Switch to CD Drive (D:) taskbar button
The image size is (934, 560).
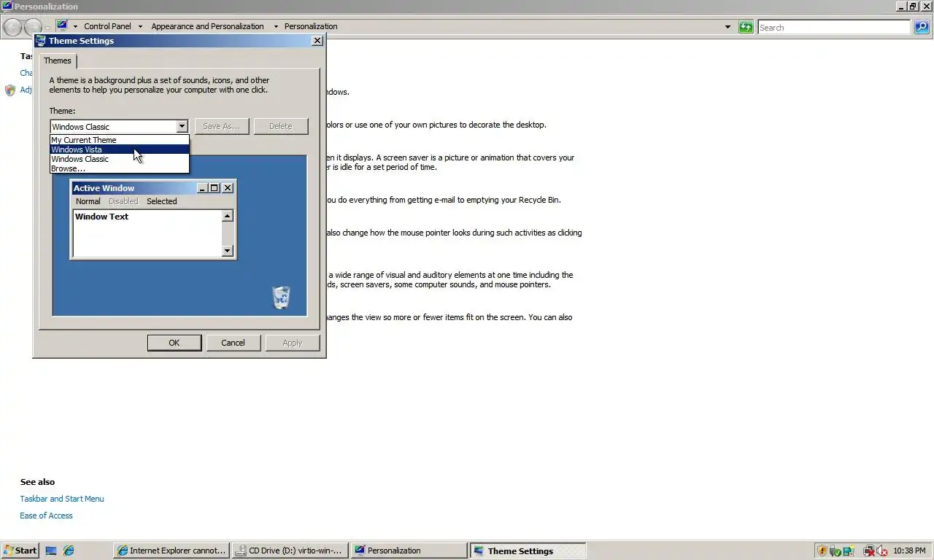[x=290, y=551]
